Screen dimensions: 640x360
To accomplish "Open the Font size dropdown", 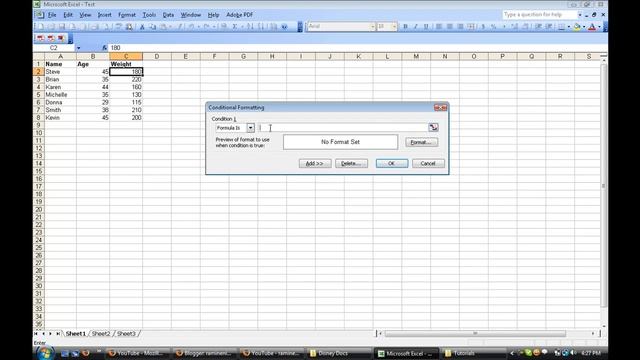I will (394, 27).
